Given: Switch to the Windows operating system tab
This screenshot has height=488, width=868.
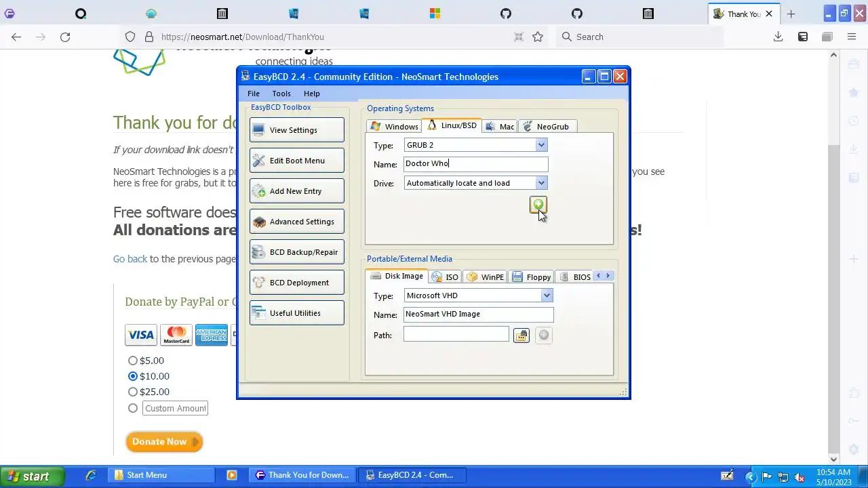Looking at the screenshot, I should (394, 126).
